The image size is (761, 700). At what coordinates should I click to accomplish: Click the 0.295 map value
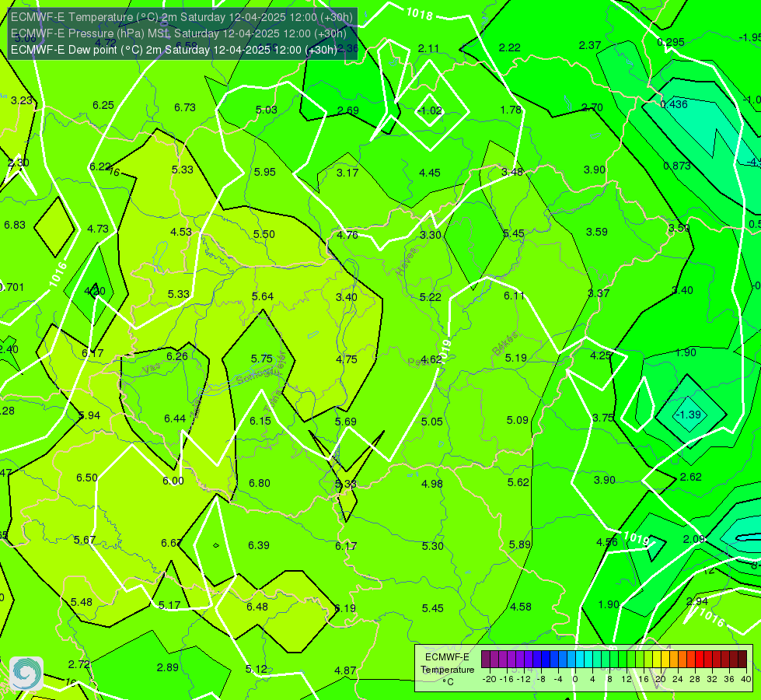pos(671,42)
